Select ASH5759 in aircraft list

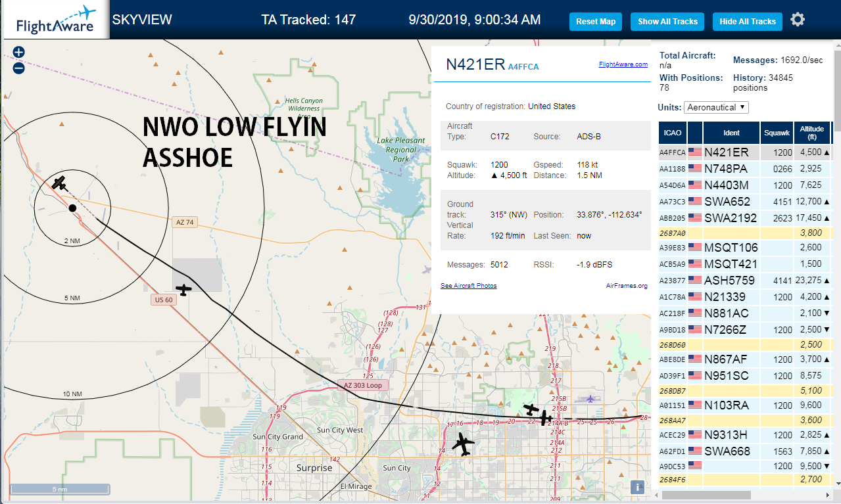tap(746, 280)
